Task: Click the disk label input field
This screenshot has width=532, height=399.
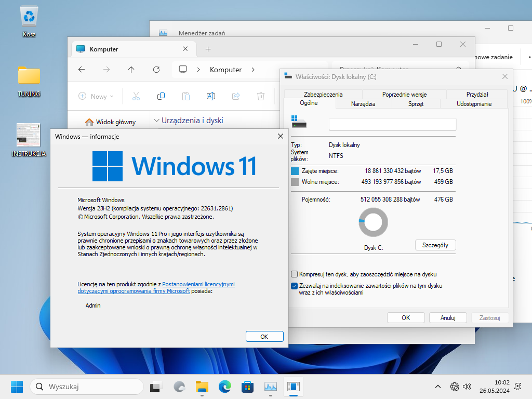Action: click(393, 124)
